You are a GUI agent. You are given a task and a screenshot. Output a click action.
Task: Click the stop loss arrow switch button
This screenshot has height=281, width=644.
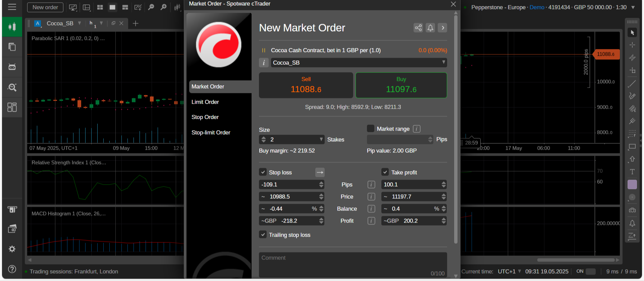320,172
